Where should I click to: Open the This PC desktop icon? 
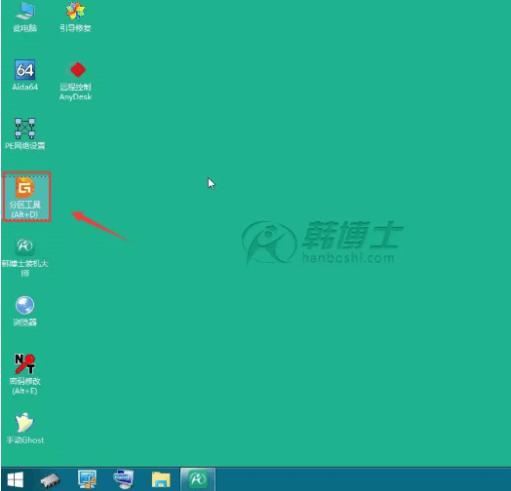pyautogui.click(x=25, y=17)
